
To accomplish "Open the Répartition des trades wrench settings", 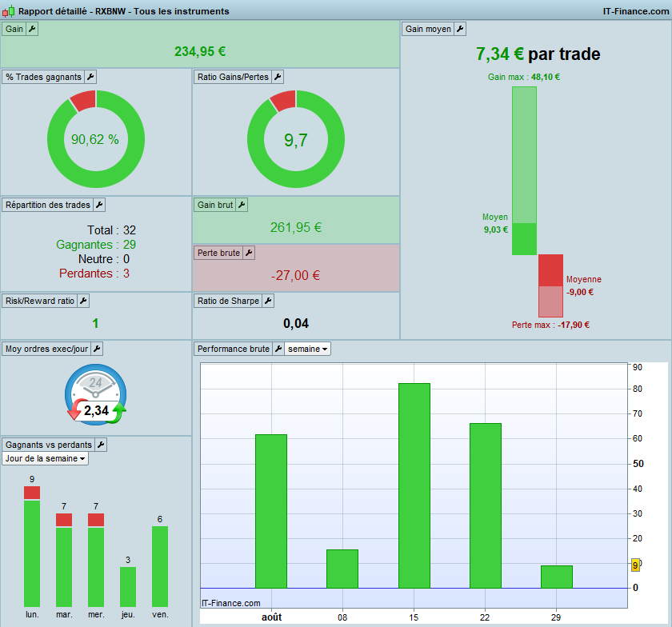I will pos(99,205).
